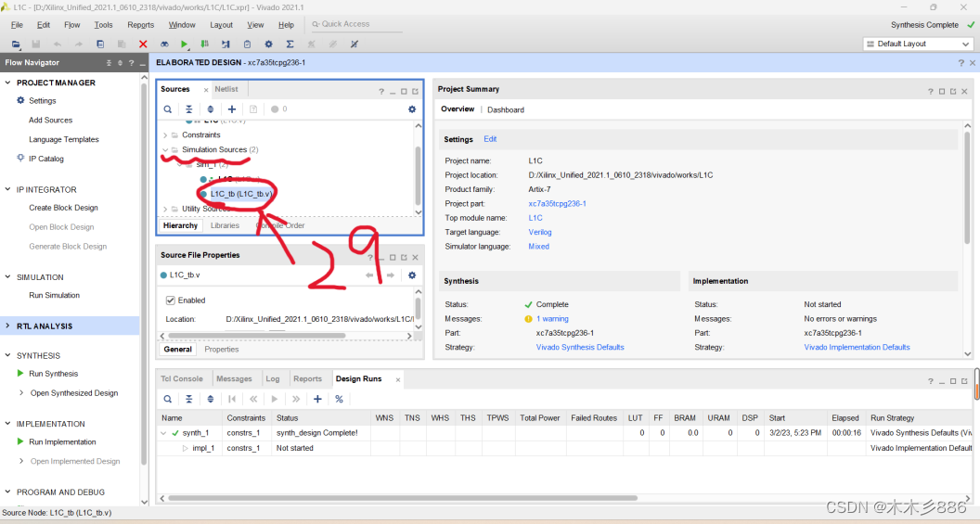980x524 pixels.
Task: Click the Design Runs plus create-run icon
Action: point(317,399)
